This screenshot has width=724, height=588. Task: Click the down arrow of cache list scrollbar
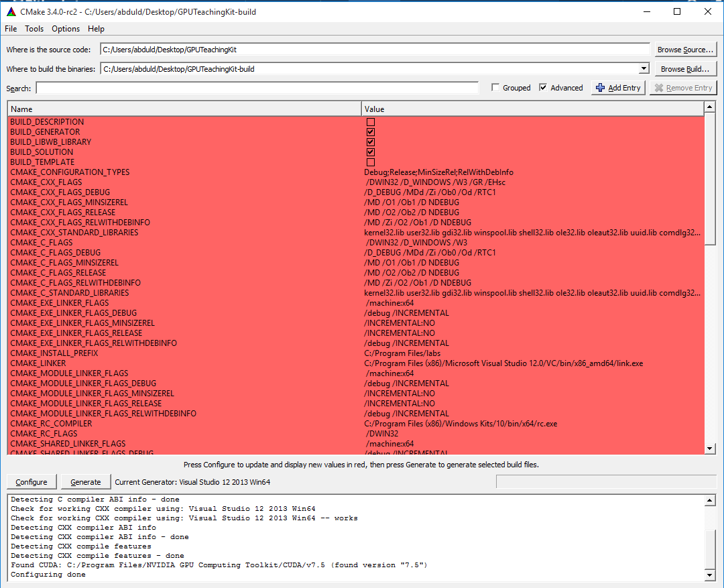coord(710,449)
